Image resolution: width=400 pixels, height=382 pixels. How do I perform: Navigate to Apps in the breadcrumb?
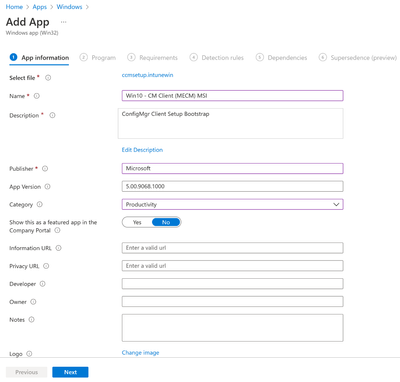[x=40, y=7]
